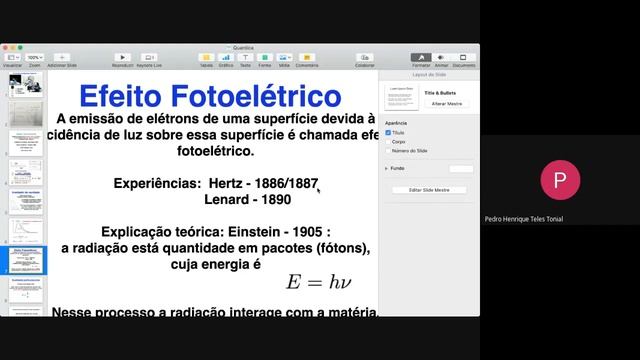Open the Formatar inspector tab
The width and height of the screenshot is (640, 360).
click(421, 58)
